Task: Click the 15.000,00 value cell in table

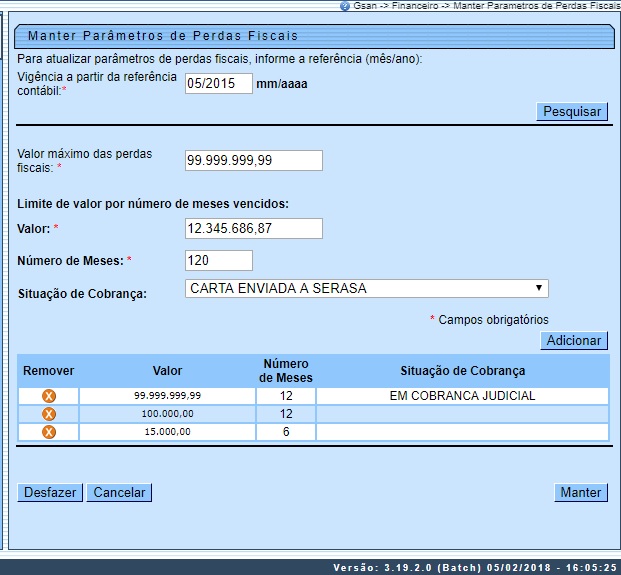Action: pos(167,432)
